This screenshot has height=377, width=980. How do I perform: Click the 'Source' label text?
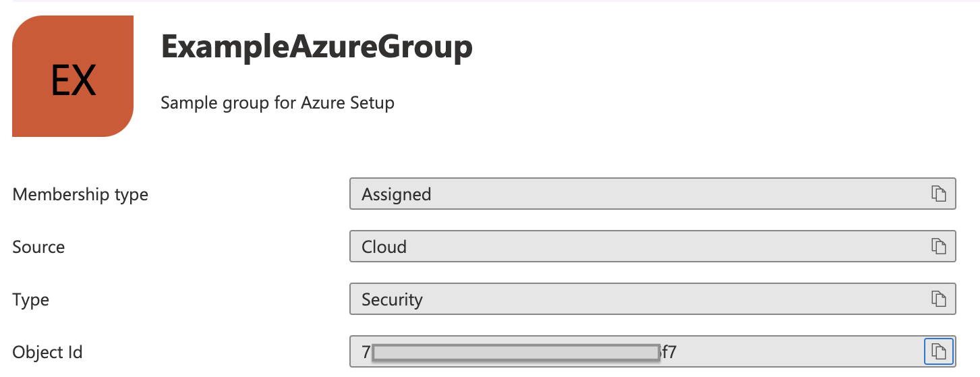click(38, 248)
